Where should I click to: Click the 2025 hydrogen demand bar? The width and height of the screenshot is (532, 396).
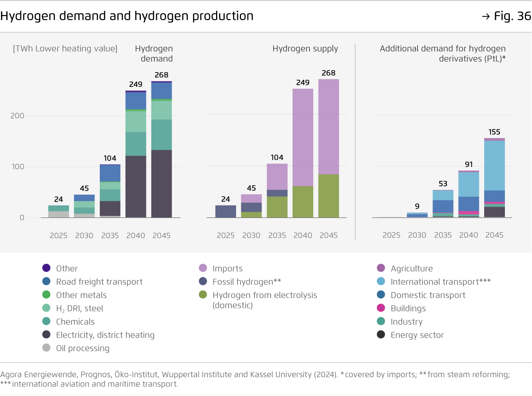pos(58,211)
